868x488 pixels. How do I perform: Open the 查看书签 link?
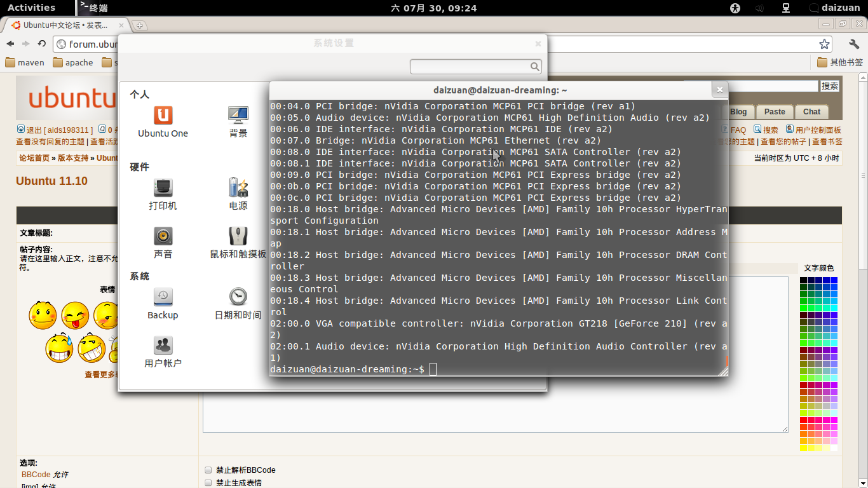(827, 142)
